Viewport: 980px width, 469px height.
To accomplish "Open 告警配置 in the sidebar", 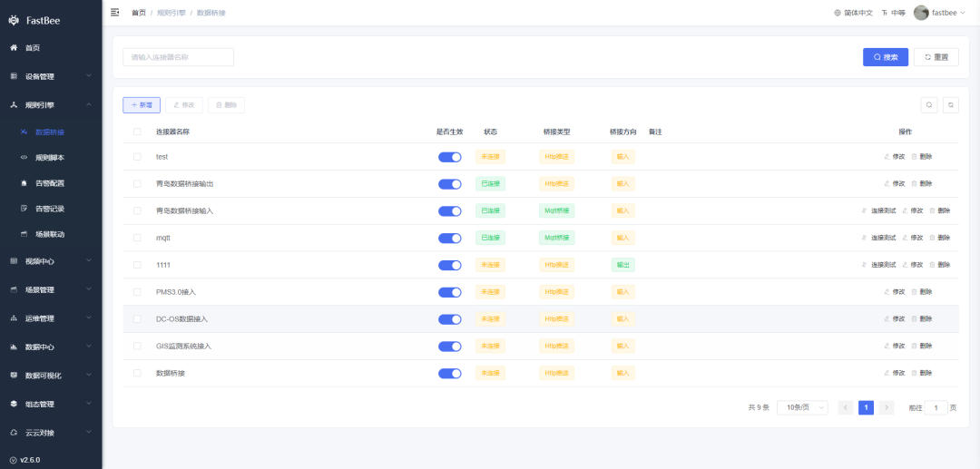I will click(50, 183).
